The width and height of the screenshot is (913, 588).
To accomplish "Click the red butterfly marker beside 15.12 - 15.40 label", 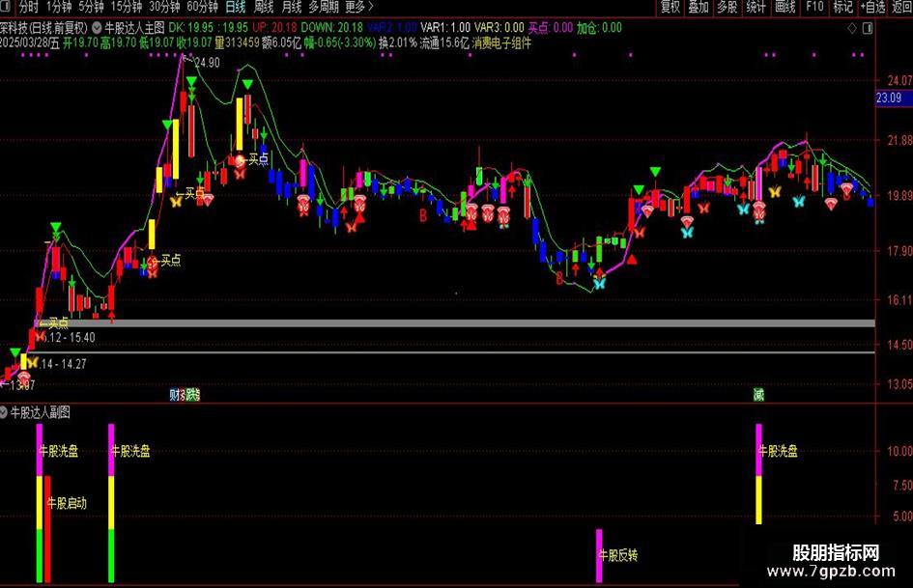I will (x=41, y=336).
